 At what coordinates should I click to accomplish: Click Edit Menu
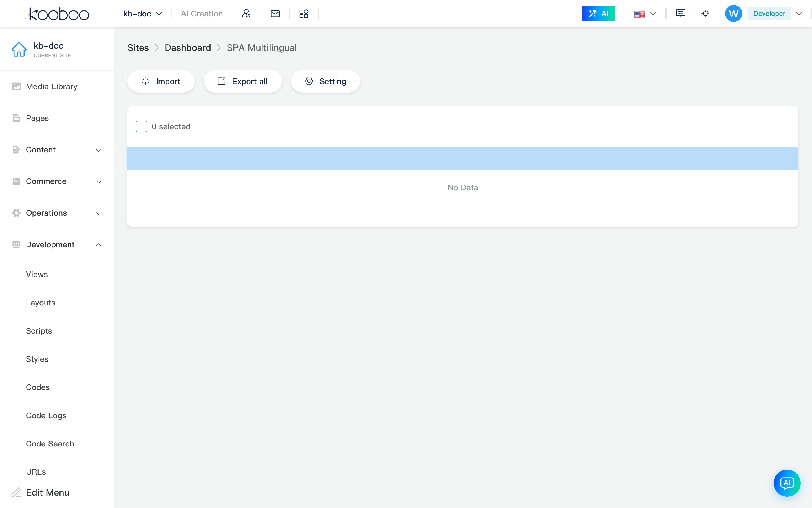(x=47, y=492)
